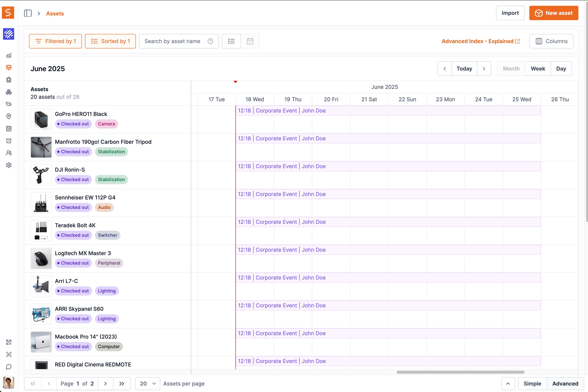This screenshot has width=588, height=392.
Task: Open the Equipment briefcase icon in sidebar
Action: pyautogui.click(x=9, y=80)
